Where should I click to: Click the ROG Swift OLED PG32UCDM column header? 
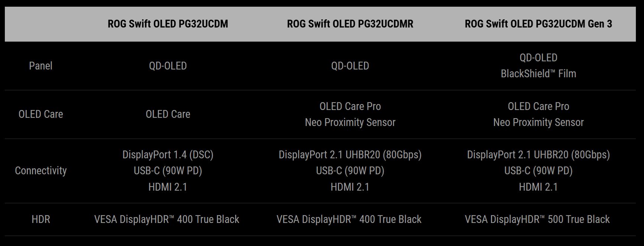pos(168,24)
